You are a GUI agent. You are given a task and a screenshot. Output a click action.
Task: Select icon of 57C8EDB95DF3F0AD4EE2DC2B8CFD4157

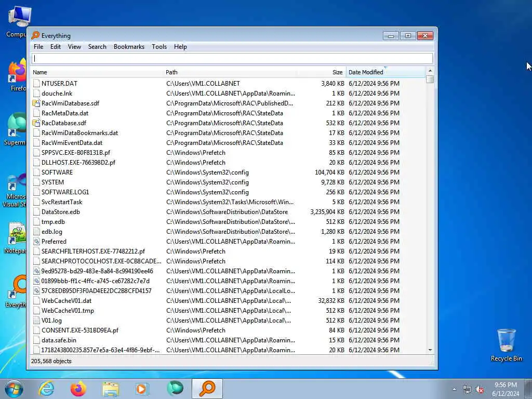coord(36,291)
